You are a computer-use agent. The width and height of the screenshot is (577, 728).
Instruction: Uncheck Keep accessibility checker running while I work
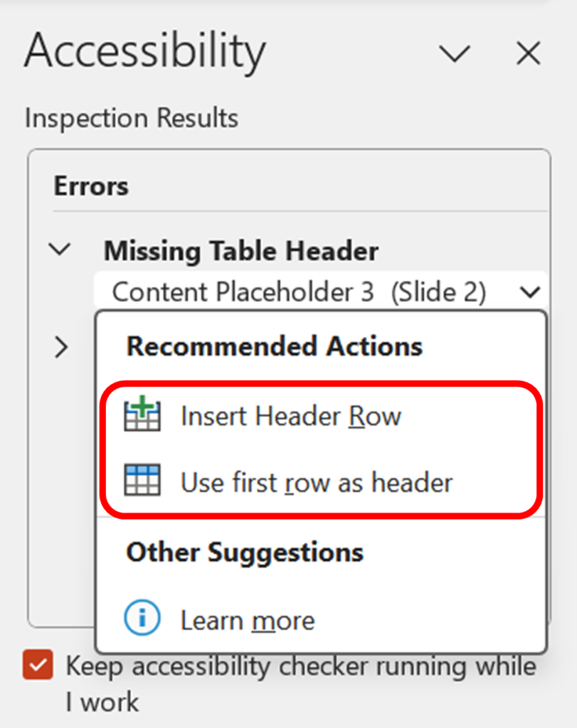tap(37, 665)
